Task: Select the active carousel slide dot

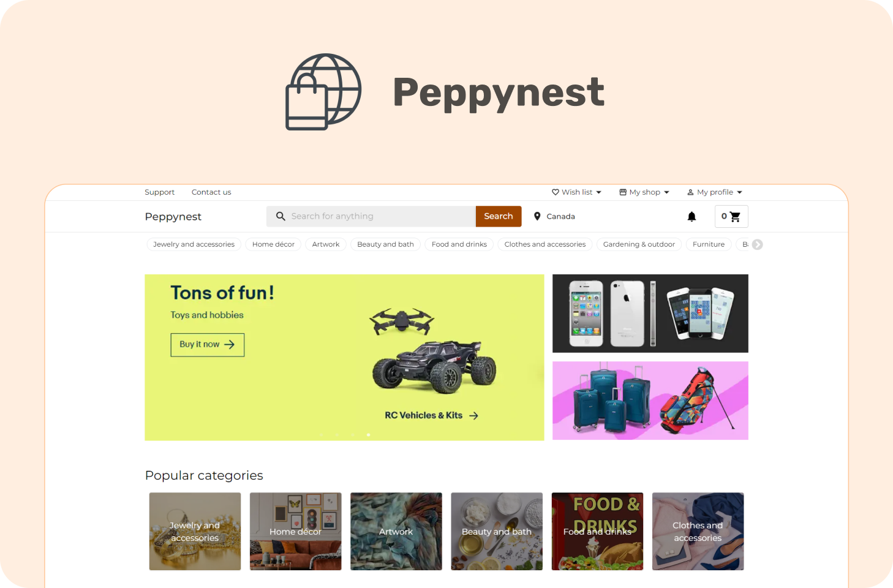Action: tap(368, 435)
